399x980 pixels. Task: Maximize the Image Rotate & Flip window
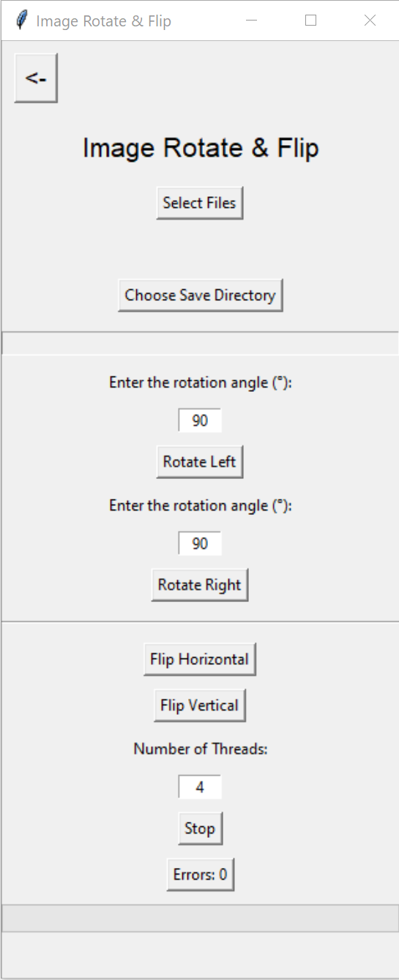click(310, 21)
